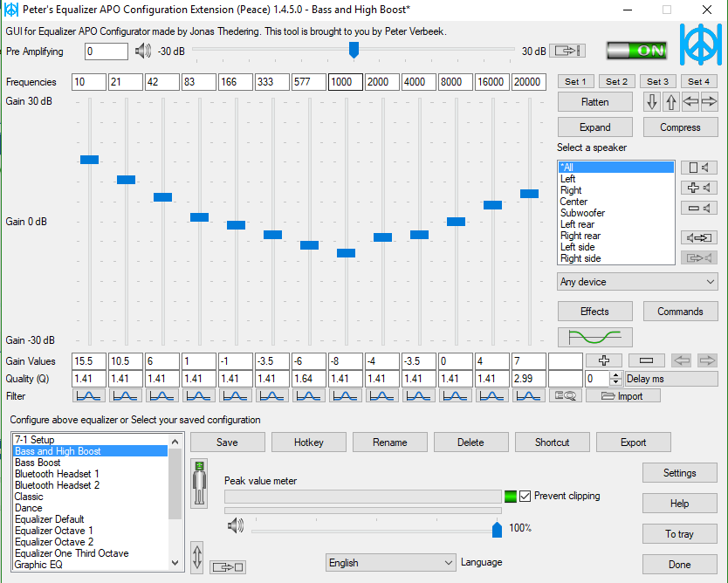Click the filter type icon under 20000 Hz
The height and width of the screenshot is (583, 728).
click(x=528, y=396)
